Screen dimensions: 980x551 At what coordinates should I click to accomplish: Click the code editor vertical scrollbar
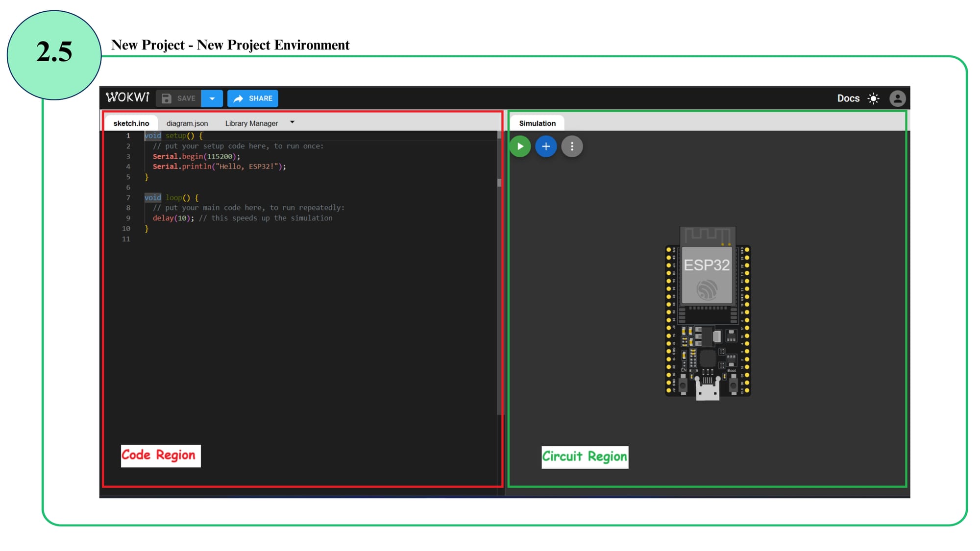pyautogui.click(x=499, y=183)
